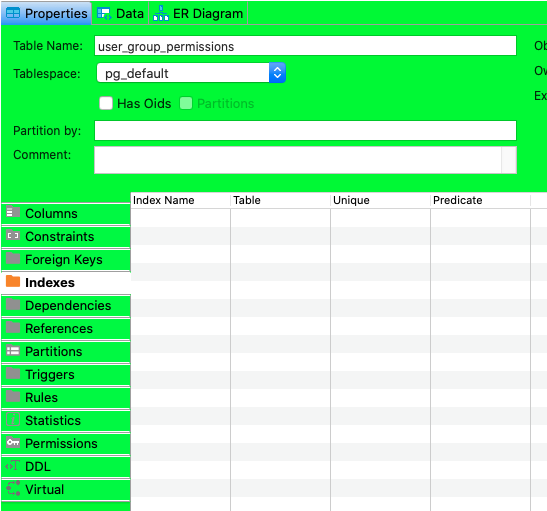Select References in the sidebar
The height and width of the screenshot is (511, 547).
coord(66,329)
